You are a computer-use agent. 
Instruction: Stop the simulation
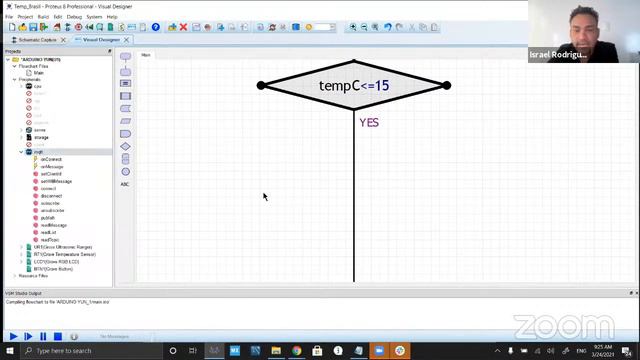[58, 336]
